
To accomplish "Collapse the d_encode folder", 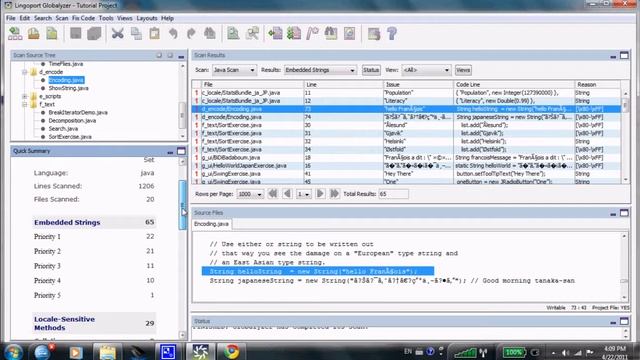I will 24,72.
